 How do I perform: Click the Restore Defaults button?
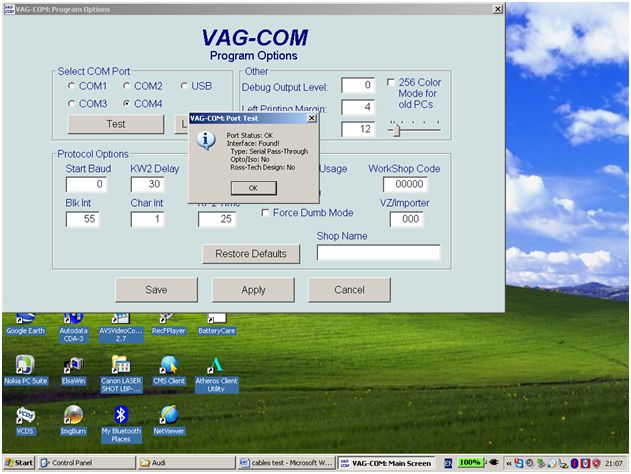(x=251, y=254)
